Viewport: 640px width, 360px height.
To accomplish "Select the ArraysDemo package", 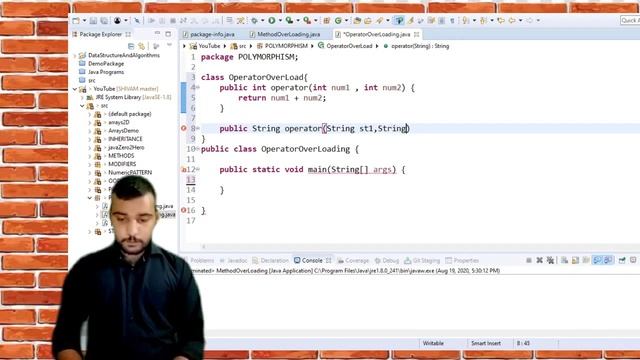I will point(123,131).
